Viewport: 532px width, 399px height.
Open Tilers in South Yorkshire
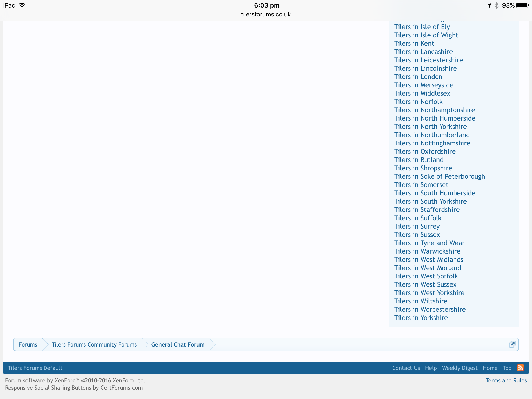430,201
